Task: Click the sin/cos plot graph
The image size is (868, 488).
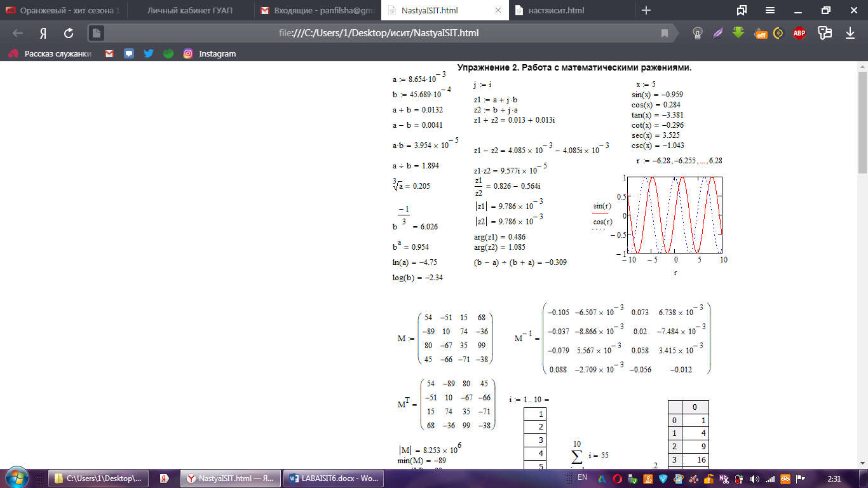Action: click(674, 215)
